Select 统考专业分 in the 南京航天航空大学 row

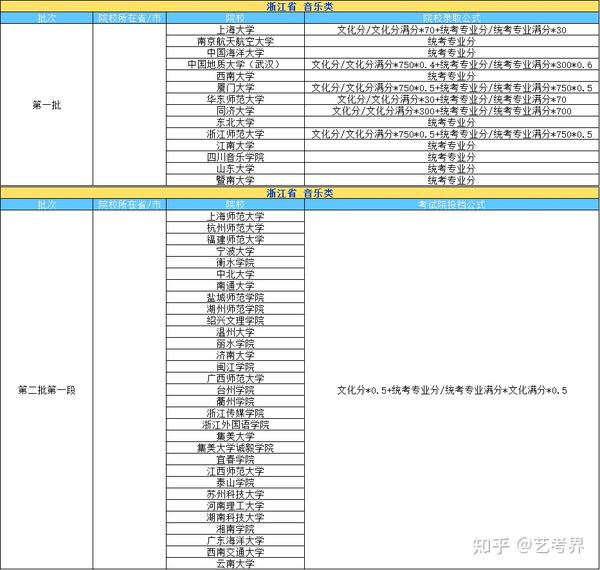click(x=452, y=41)
